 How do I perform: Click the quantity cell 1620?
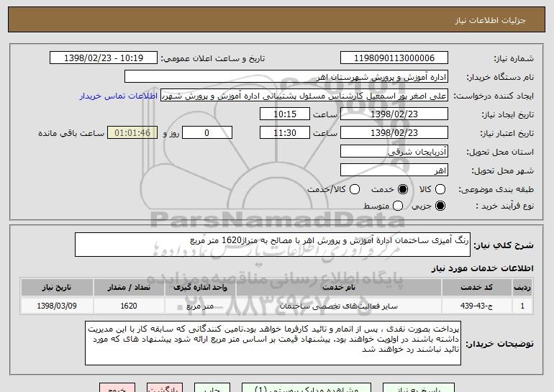tap(129, 306)
